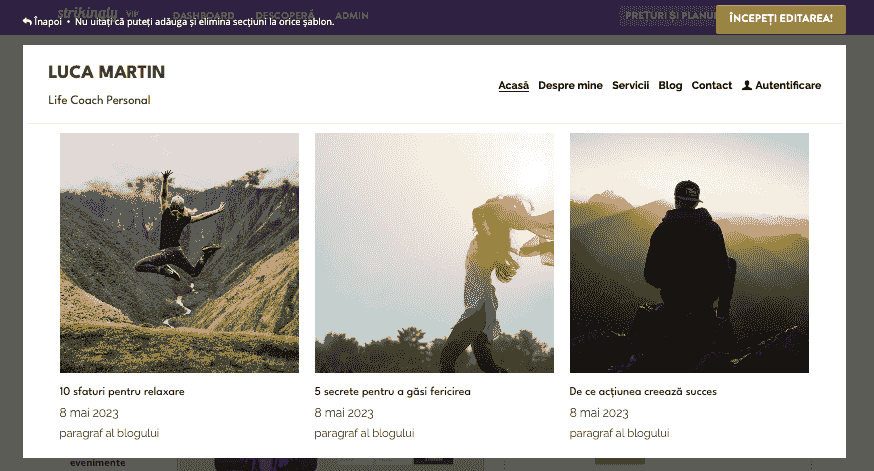This screenshot has width=874, height=471.
Task: Click the reminder text about adding sections
Action: [205, 22]
